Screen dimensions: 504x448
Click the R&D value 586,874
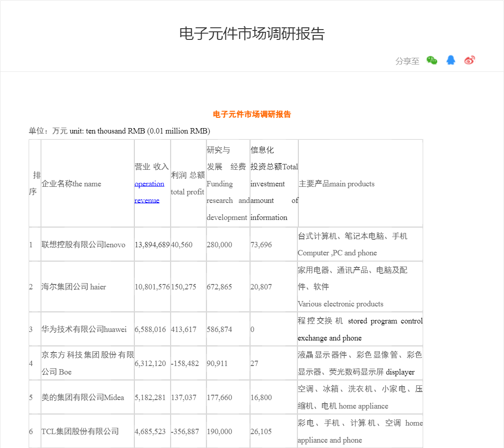219,329
